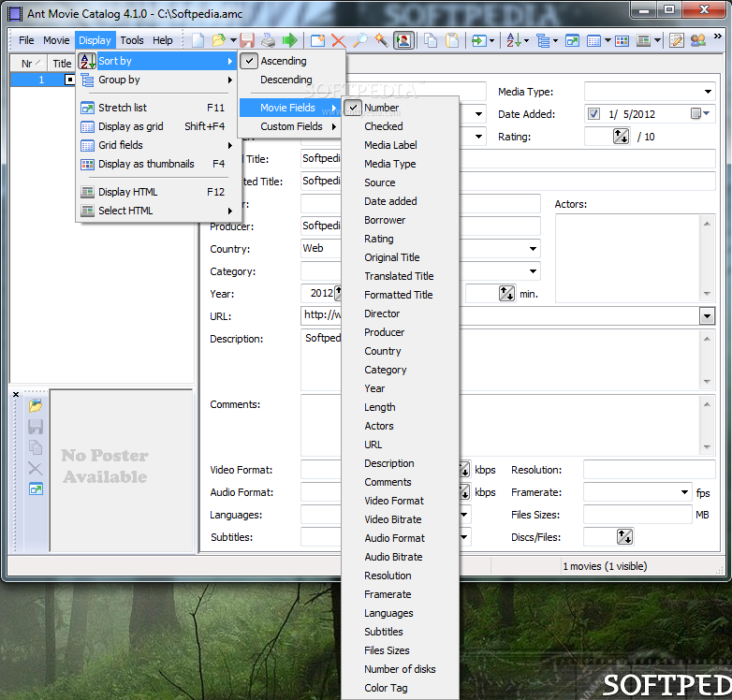Screen dimensions: 732x700
Task: Choose Display as thumbnails menu entry
Action: tap(158, 164)
